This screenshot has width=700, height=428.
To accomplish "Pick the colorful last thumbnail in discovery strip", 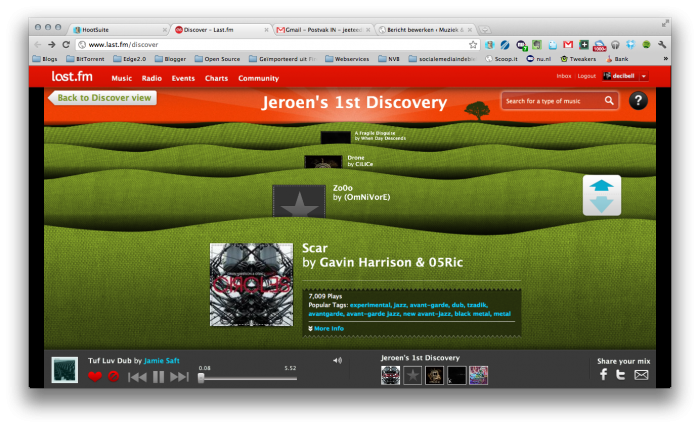I will 479,375.
